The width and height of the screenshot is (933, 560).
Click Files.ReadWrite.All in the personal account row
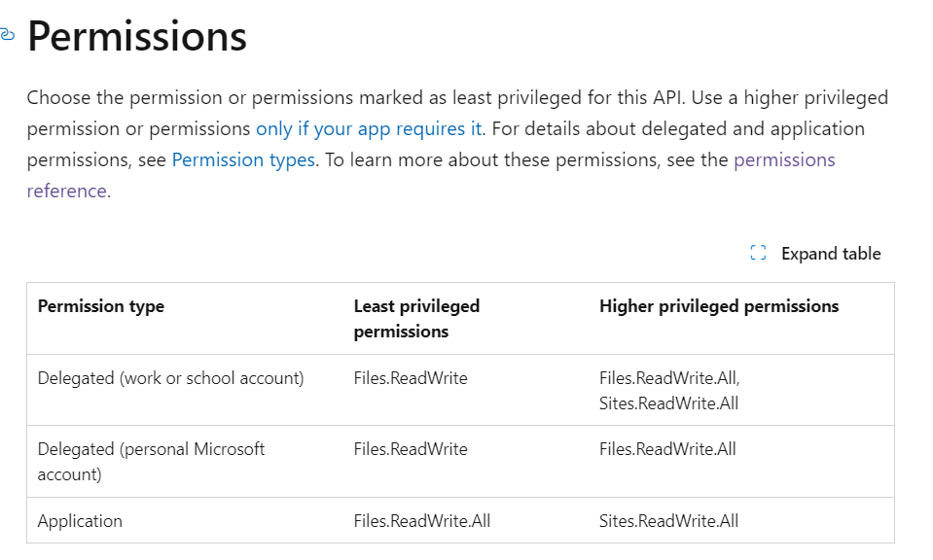coord(667,449)
